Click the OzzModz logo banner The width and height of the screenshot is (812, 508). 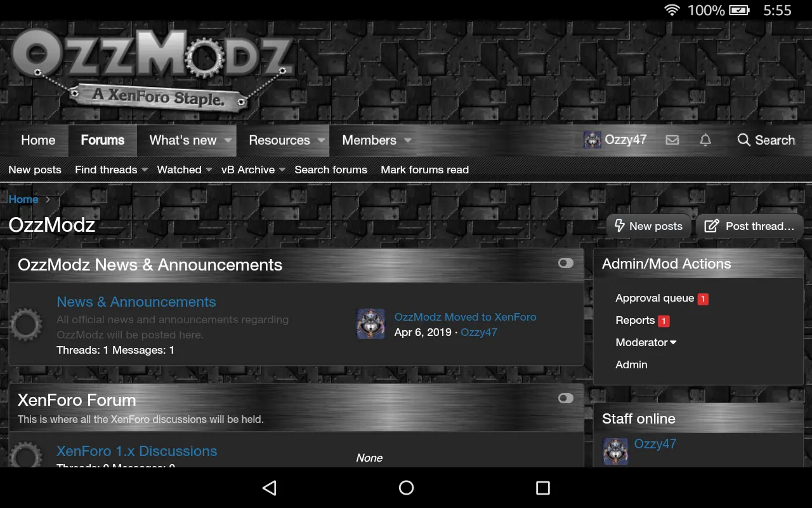pyautogui.click(x=154, y=71)
